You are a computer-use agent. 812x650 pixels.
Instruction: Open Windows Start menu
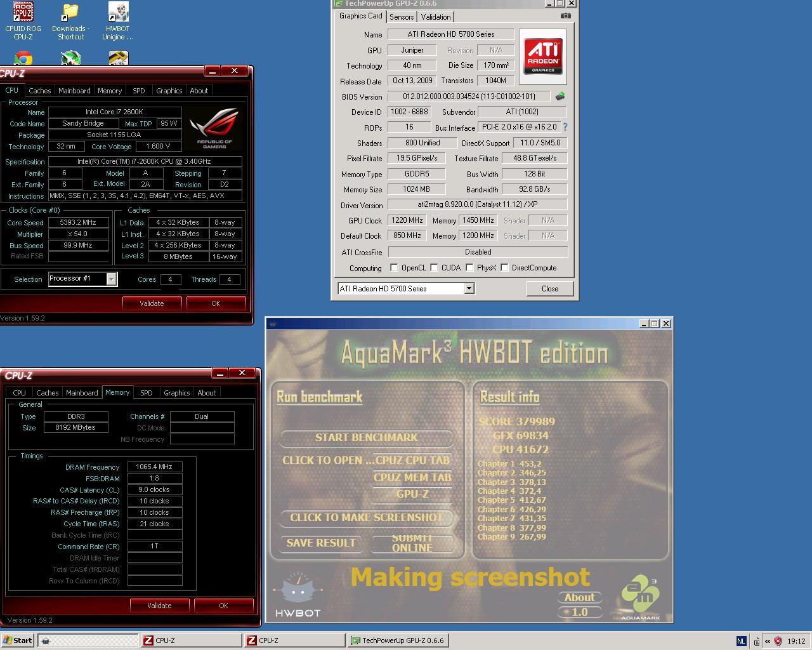tap(17, 640)
